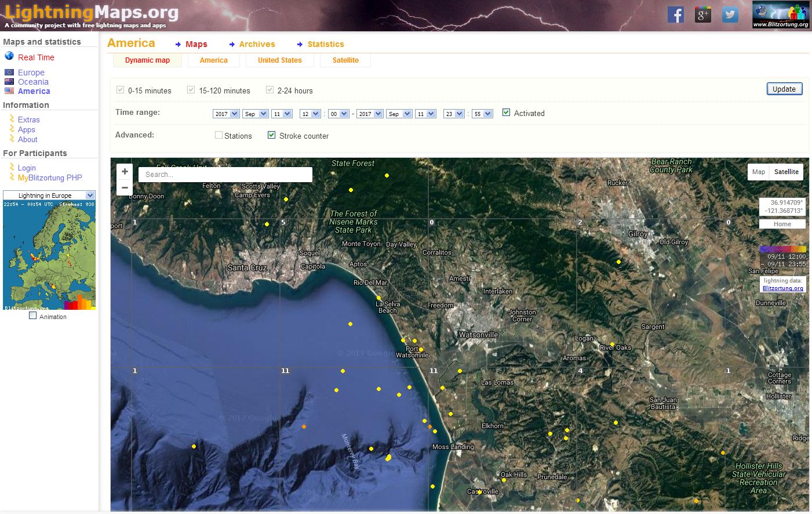The height and width of the screenshot is (514, 812).
Task: Switch to the United States tab
Action: pyautogui.click(x=279, y=60)
